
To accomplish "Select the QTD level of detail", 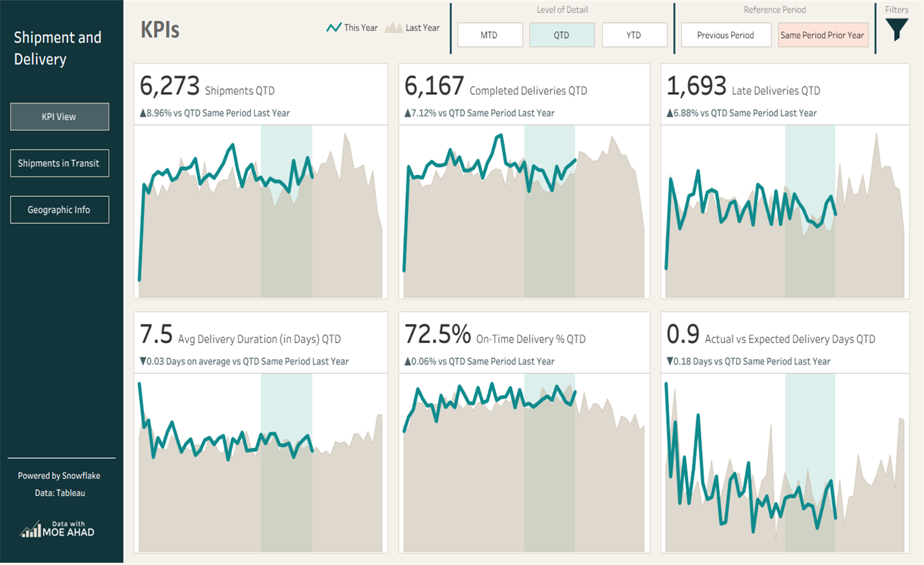I will click(562, 35).
